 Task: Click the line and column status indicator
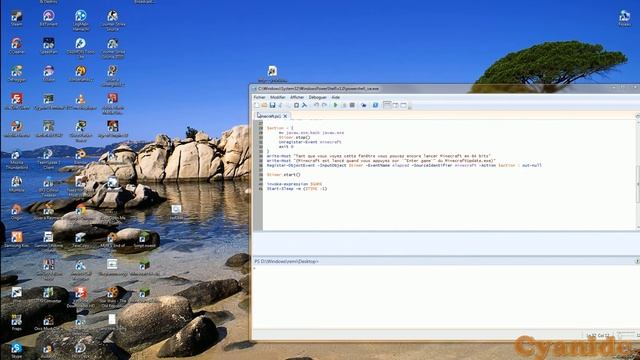(598, 336)
